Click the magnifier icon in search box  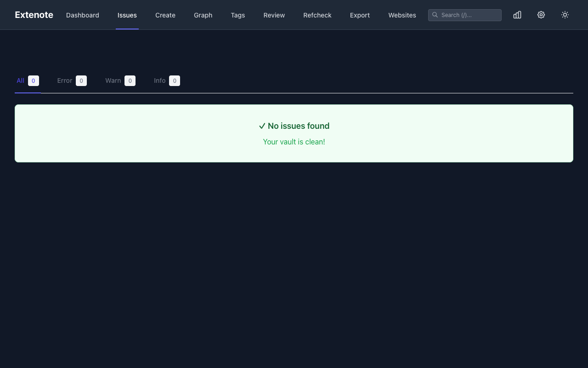[x=435, y=15]
